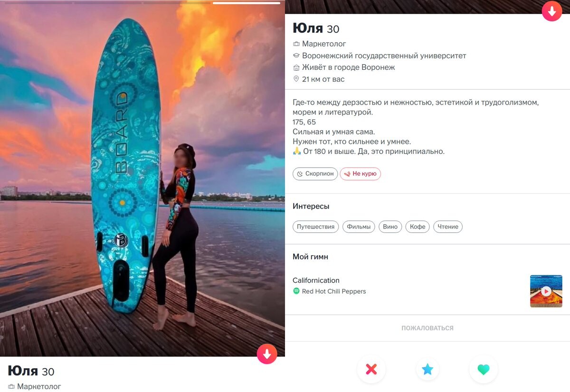This screenshot has height=392, width=570.
Task: Select the Скорпион zodiac tag
Action: (x=315, y=174)
